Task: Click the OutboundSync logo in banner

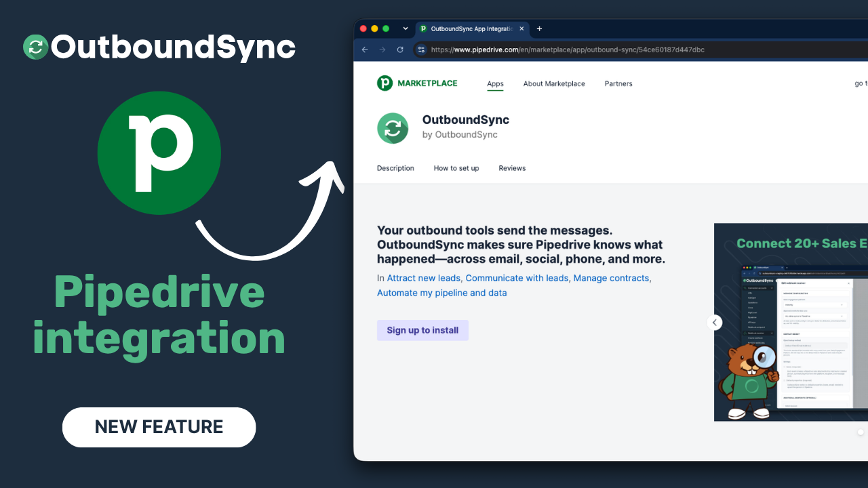Action: (x=159, y=47)
